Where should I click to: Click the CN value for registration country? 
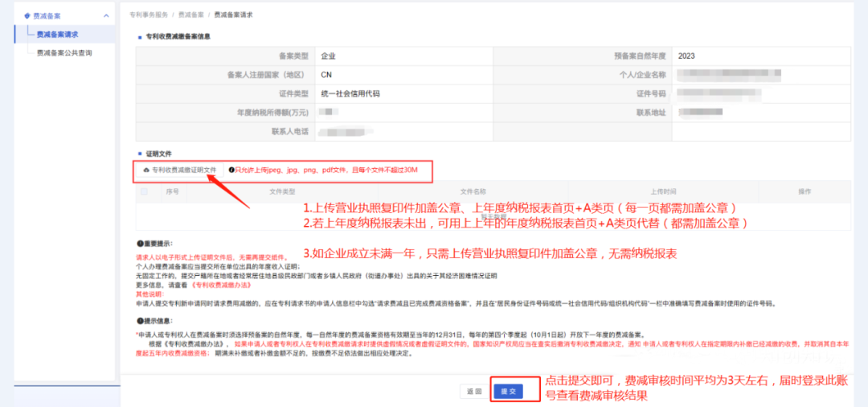[x=326, y=76]
